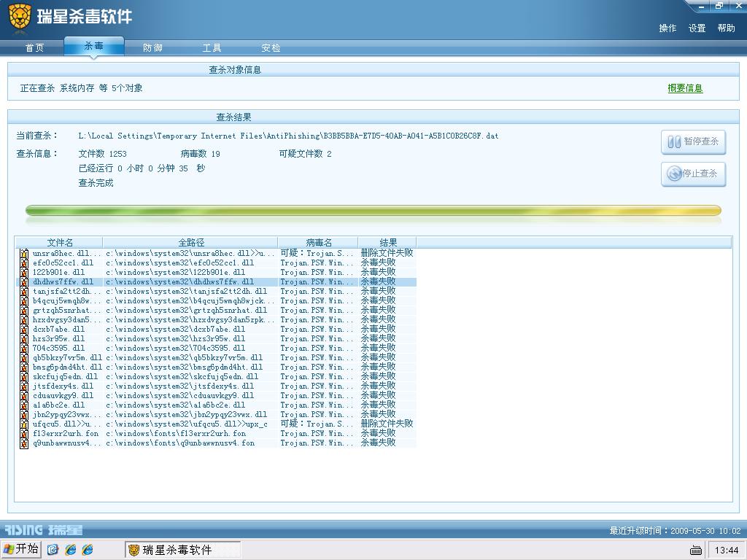Click virus icon for efc0c52cc1.dll row

pyautogui.click(x=24, y=262)
